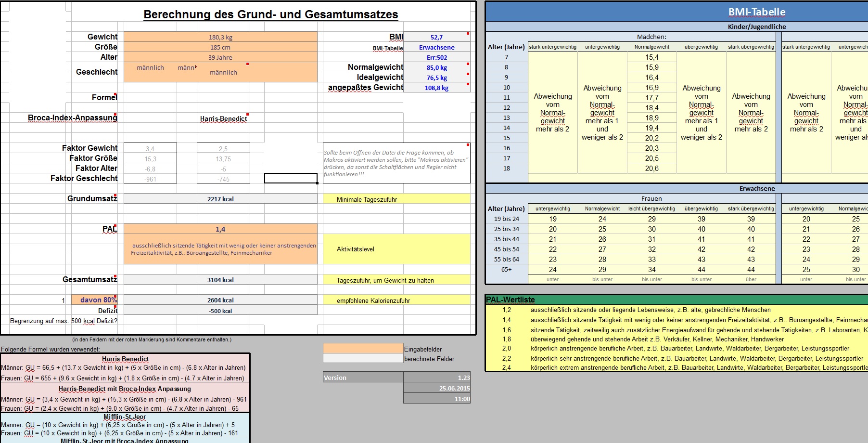The height and width of the screenshot is (443, 868).
Task: Click the age row label '25 bis 34'
Action: pyautogui.click(x=506, y=229)
